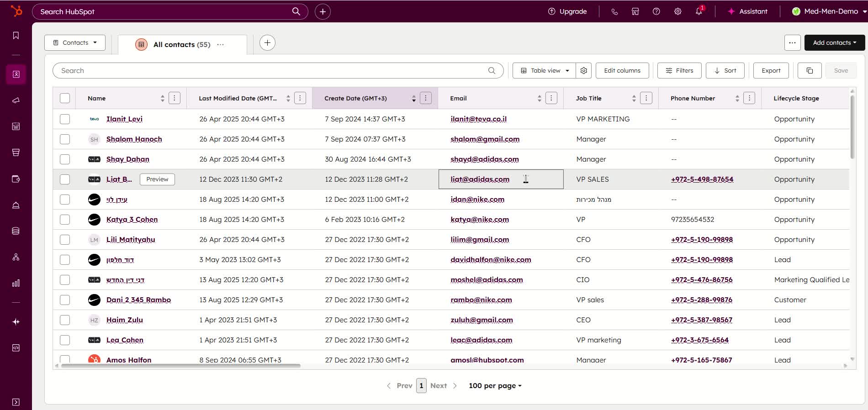This screenshot has width=868, height=410.
Task: Click the Export button
Action: 771,71
